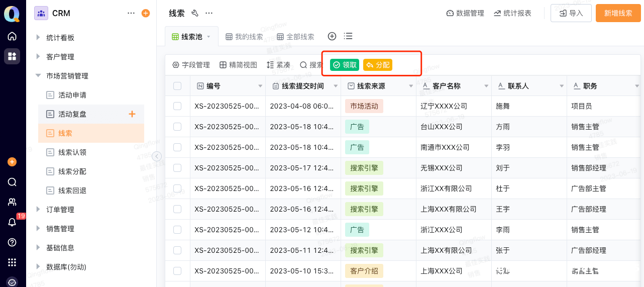Open the 线索来源 column dropdown arrow

(x=410, y=86)
